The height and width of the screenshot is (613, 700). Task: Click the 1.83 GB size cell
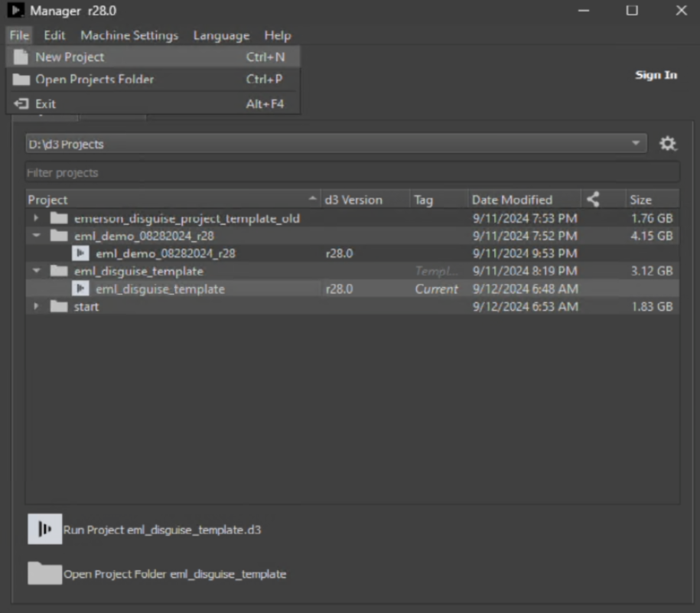(x=651, y=307)
